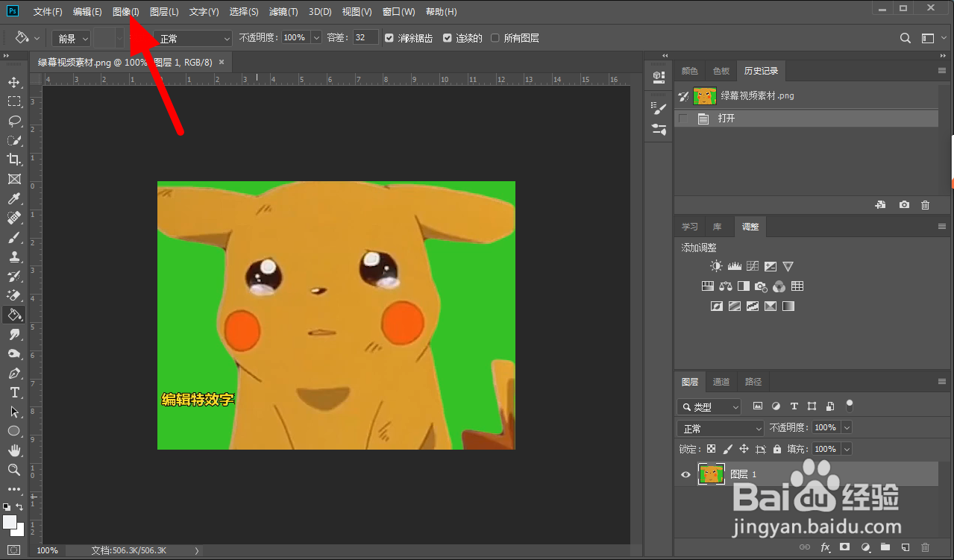The image size is (954, 560).
Task: Click the foreground color swatch
Action: click(9, 521)
